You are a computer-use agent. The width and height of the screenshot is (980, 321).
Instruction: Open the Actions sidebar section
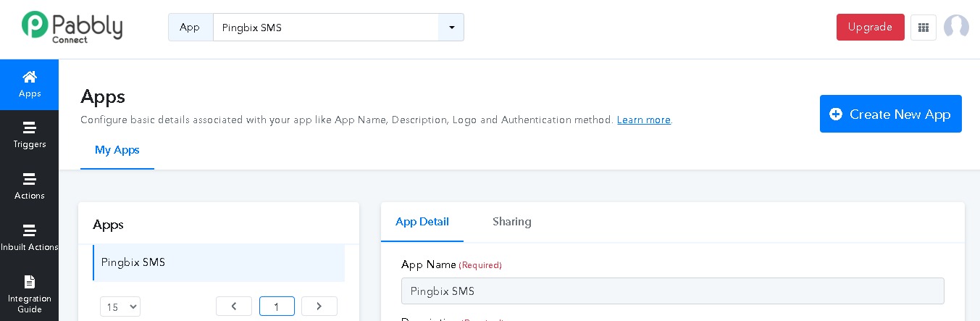pos(29,187)
